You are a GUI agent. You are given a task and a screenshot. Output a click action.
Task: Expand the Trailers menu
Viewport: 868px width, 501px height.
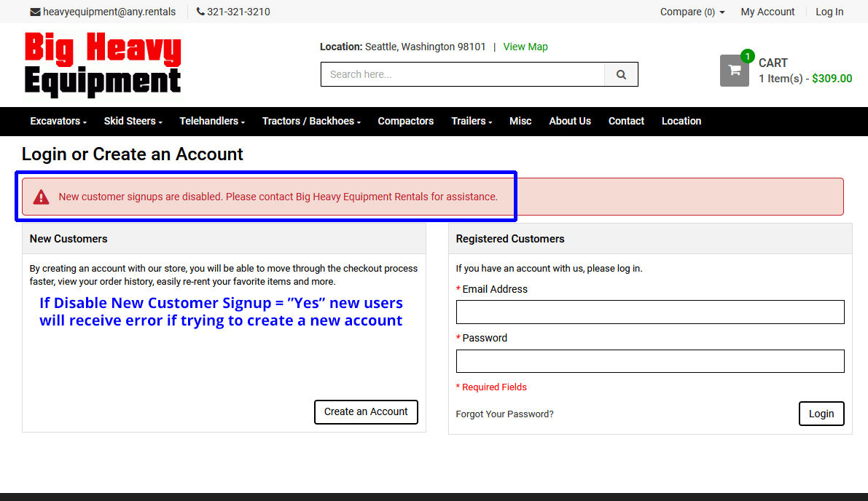click(472, 121)
